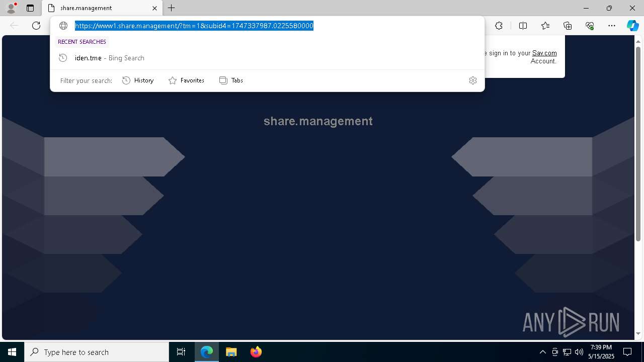
Task: Close the share.management tab
Action: 155,8
